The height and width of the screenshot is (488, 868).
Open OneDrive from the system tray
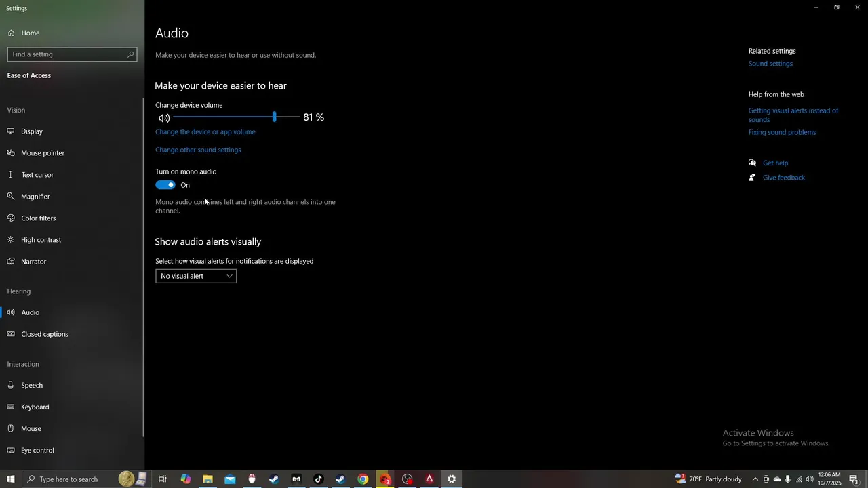pos(777,479)
